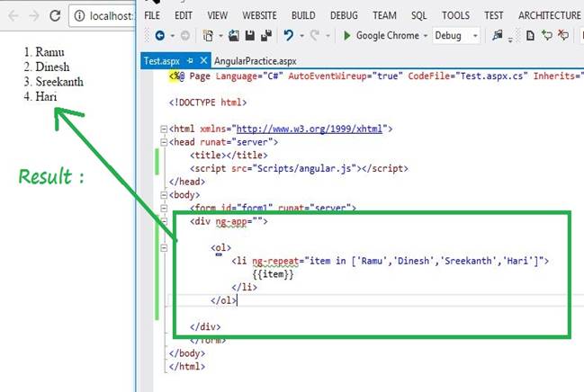This screenshot has width=584, height=392.
Task: Collapse the ol element outline node
Action: pos(164,248)
